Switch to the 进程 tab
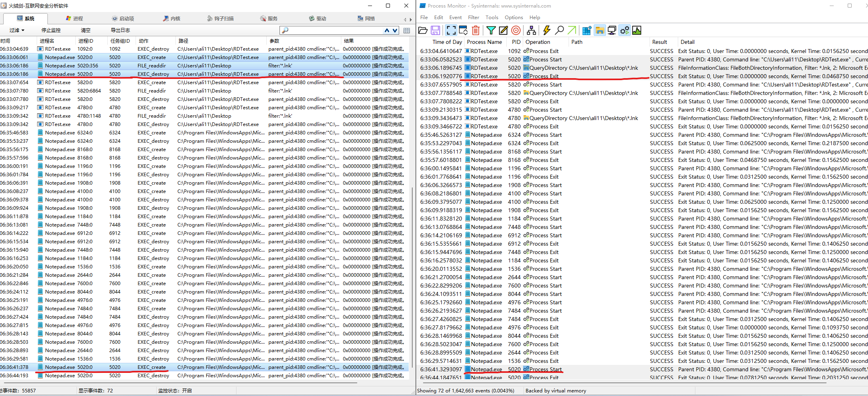 (x=75, y=19)
